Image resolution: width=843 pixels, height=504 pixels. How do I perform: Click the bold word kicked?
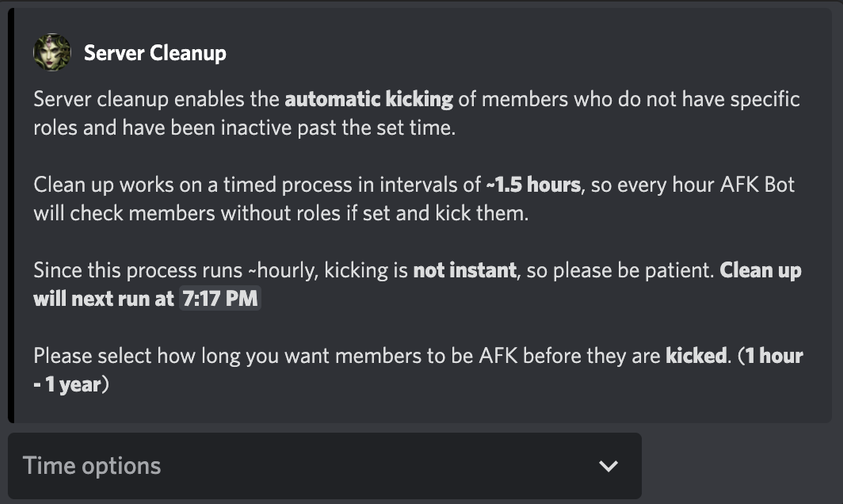696,356
